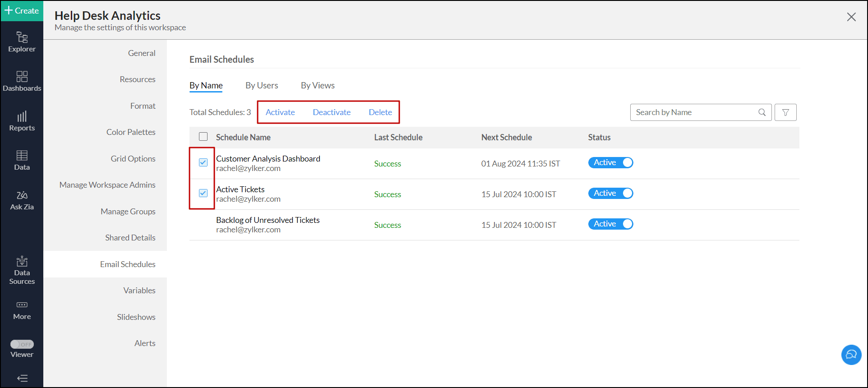Switch to the By Views tab
868x388 pixels.
click(x=318, y=85)
